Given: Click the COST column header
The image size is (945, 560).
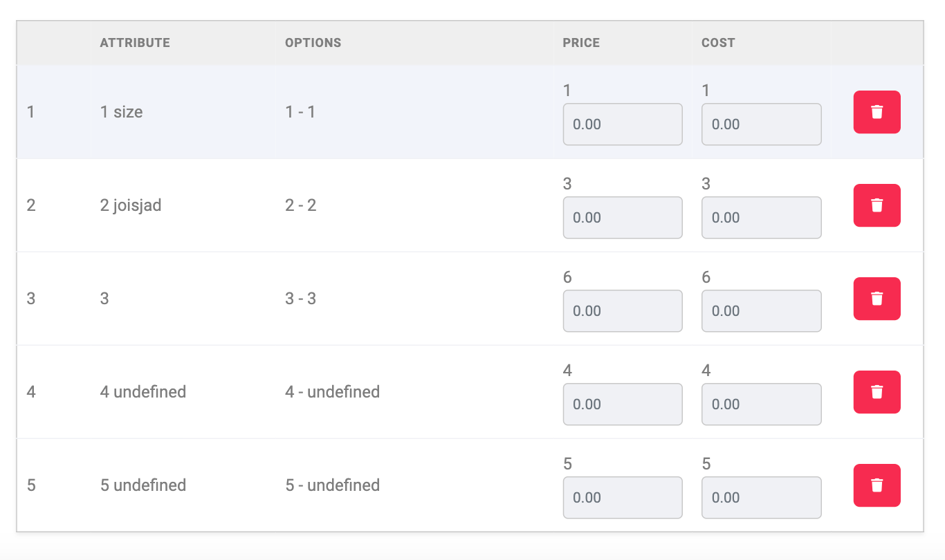Looking at the screenshot, I should 718,42.
